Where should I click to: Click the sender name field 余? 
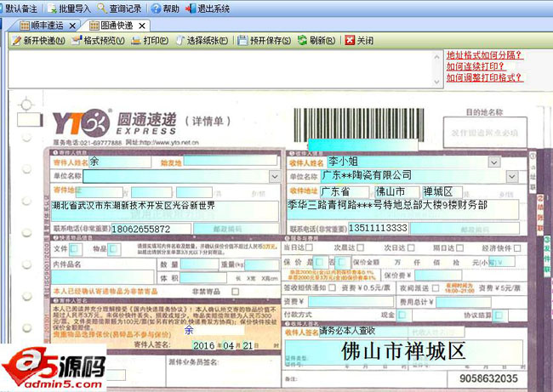[120, 162]
